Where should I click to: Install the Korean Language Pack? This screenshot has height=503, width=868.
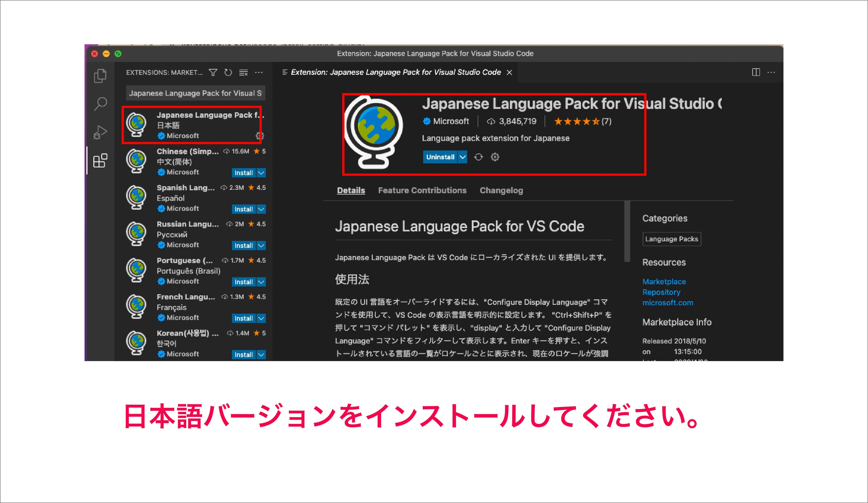(244, 355)
